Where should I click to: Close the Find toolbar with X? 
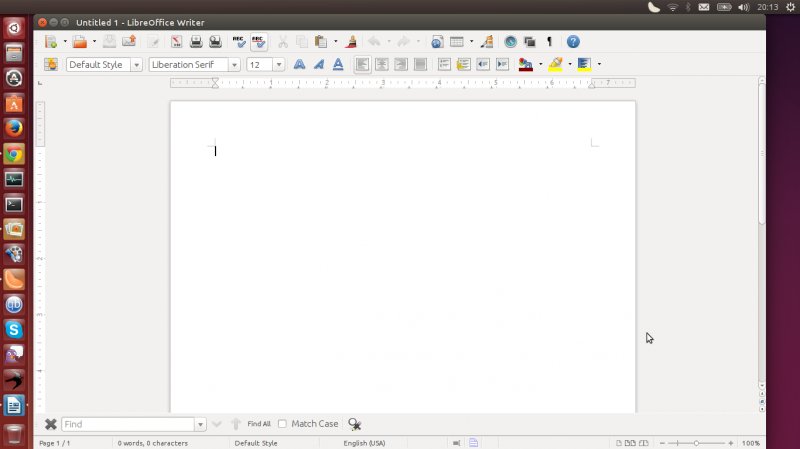[x=50, y=424]
